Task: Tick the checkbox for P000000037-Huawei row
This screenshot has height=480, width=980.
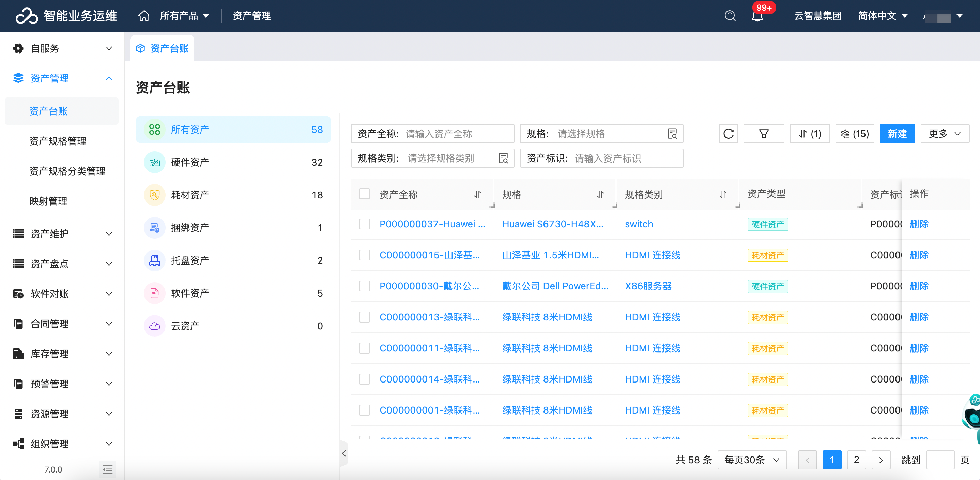Action: coord(365,224)
